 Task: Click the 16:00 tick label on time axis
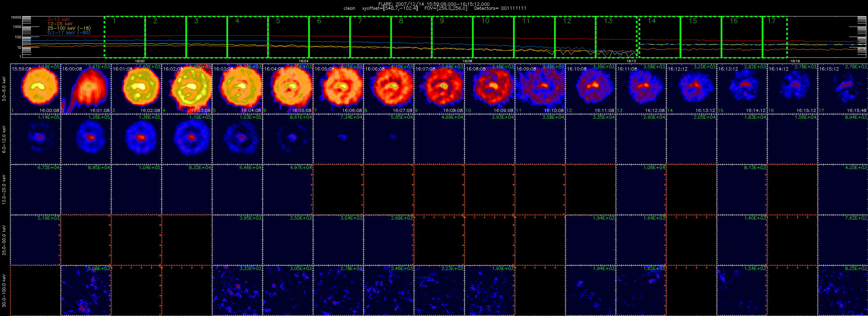point(140,61)
